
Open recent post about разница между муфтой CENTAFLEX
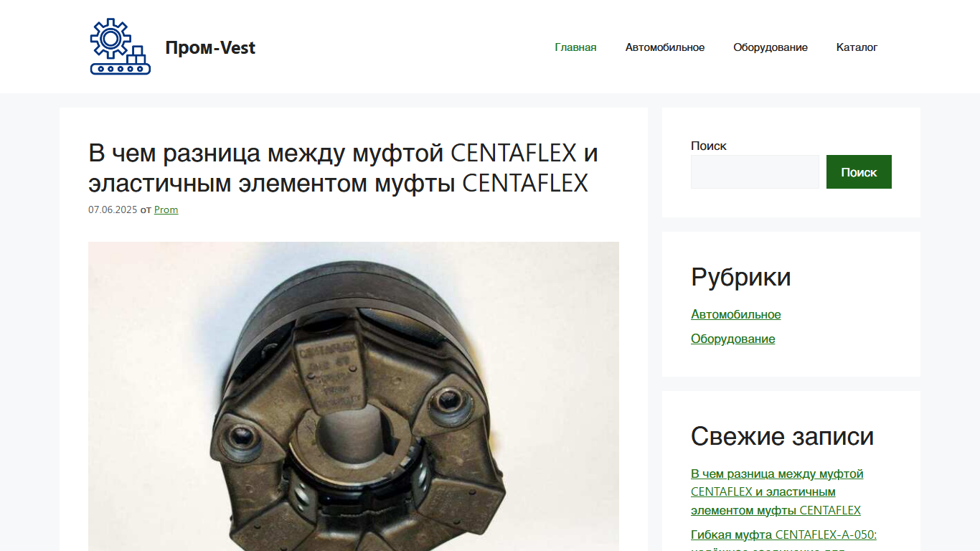coord(777,492)
